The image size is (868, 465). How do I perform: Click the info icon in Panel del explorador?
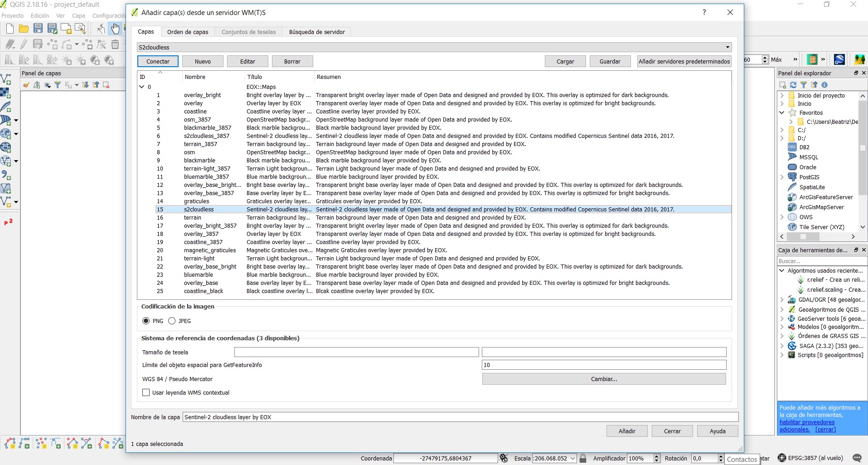coord(824,85)
